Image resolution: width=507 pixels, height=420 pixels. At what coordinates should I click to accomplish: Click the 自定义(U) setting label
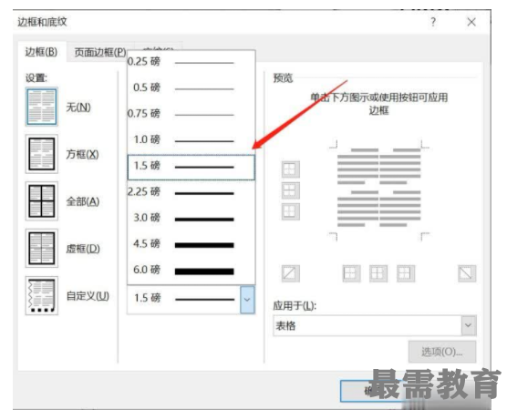pos(88,296)
